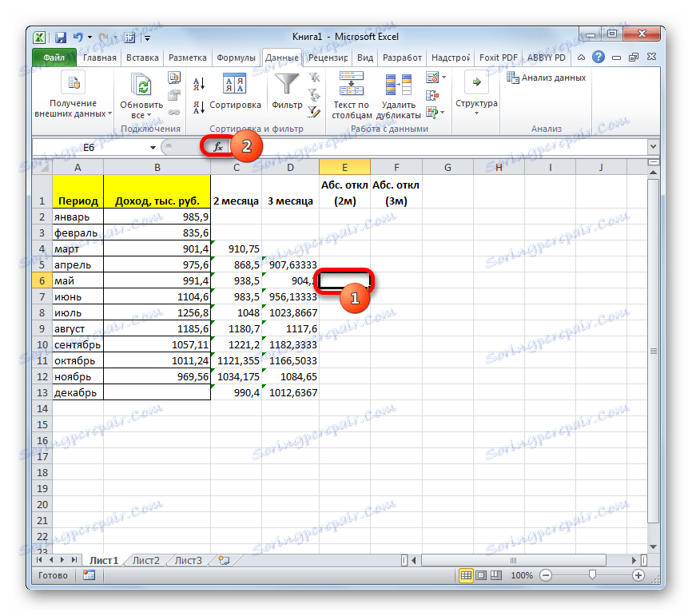
Task: Enable Page Break Preview view
Action: coord(496,574)
